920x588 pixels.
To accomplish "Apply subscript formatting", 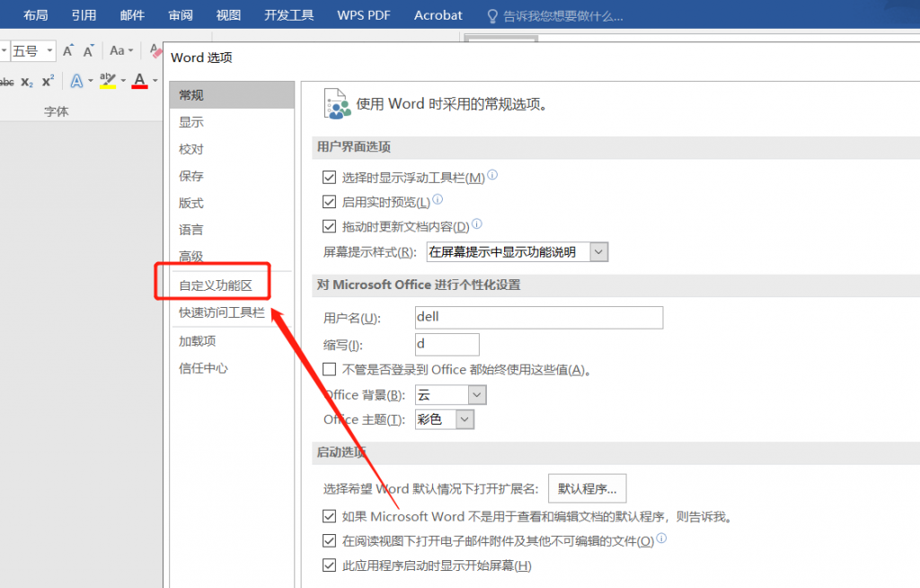I will coord(27,82).
